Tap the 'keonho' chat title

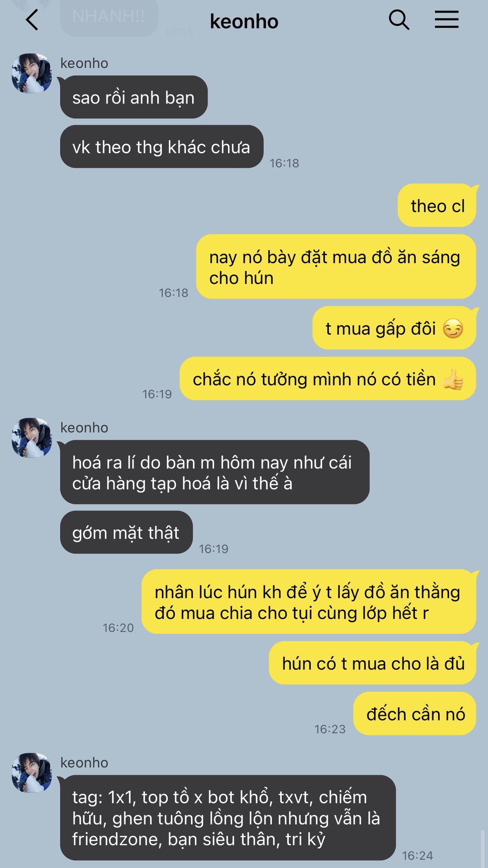pos(244,21)
